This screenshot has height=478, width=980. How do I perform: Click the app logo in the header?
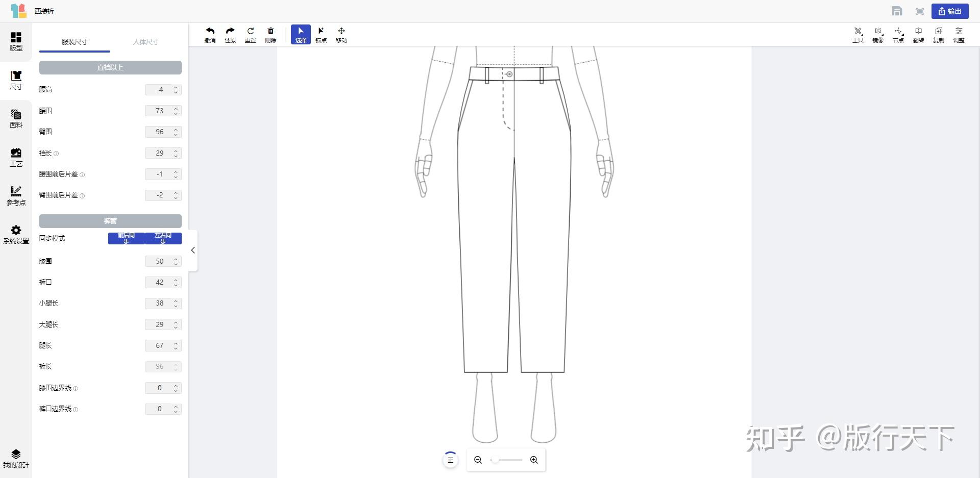[18, 11]
